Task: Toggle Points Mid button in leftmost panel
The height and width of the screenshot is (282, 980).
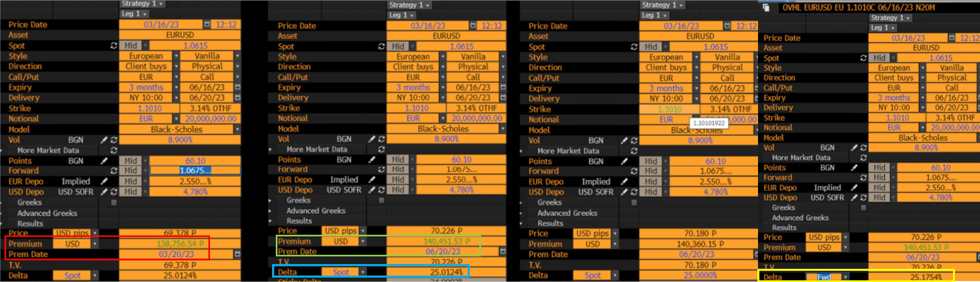Action: (x=131, y=161)
